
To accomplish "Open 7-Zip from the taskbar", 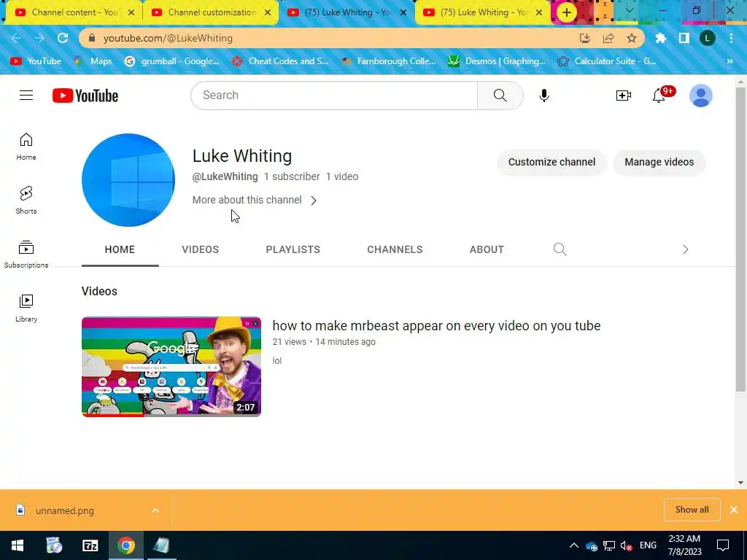I will click(90, 545).
